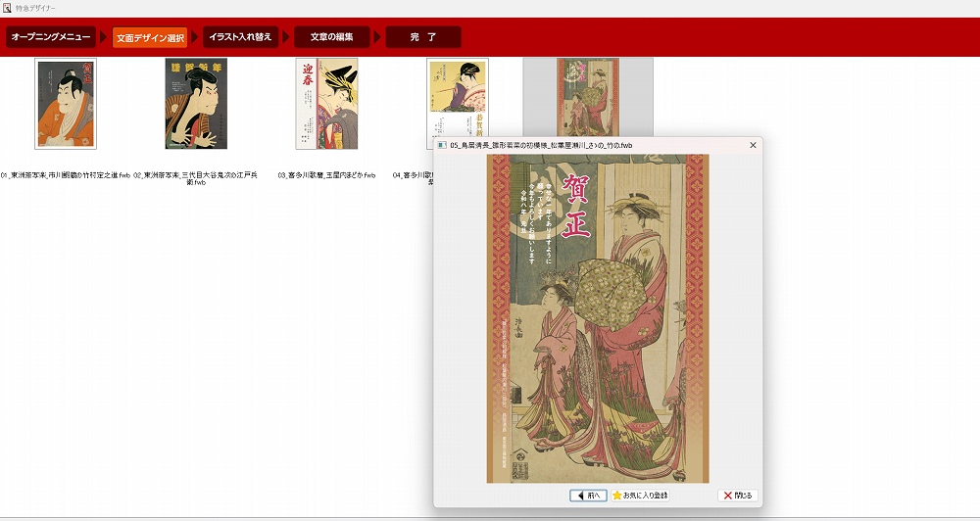Go to the オープニングメニュー step
This screenshot has height=521, width=980.
coord(51,37)
